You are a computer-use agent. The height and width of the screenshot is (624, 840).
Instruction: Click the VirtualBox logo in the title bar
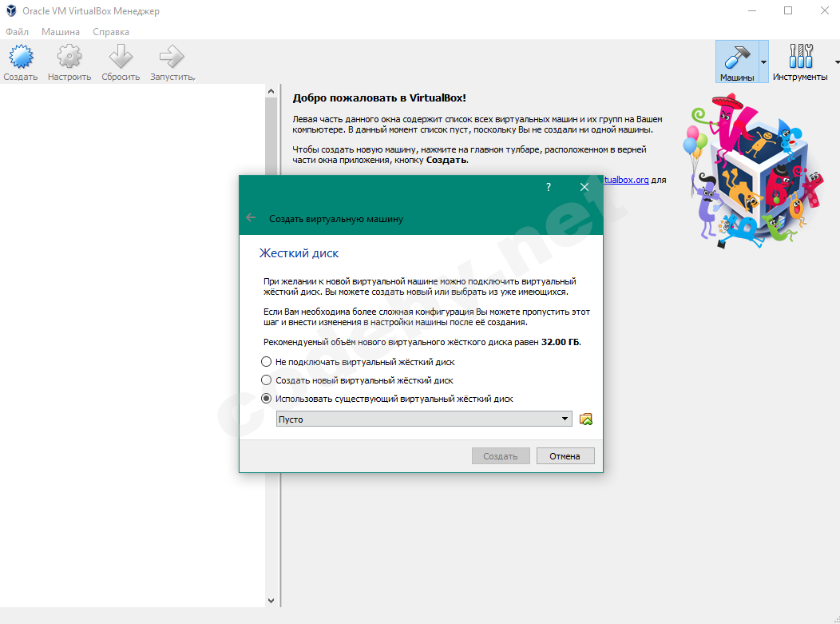click(x=11, y=10)
